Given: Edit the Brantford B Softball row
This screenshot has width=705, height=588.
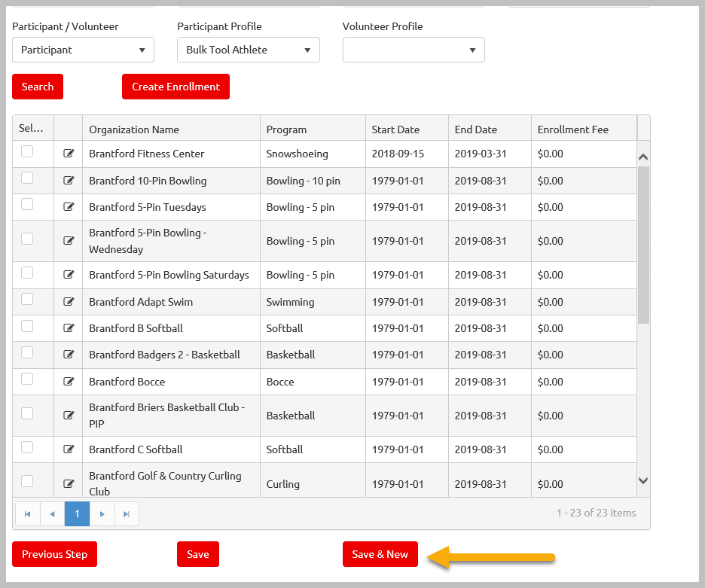Looking at the screenshot, I should pos(69,328).
